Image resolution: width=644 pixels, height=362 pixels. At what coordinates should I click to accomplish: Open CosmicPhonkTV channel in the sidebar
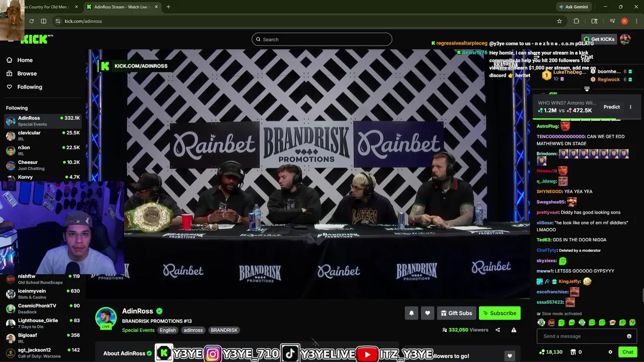click(x=43, y=308)
